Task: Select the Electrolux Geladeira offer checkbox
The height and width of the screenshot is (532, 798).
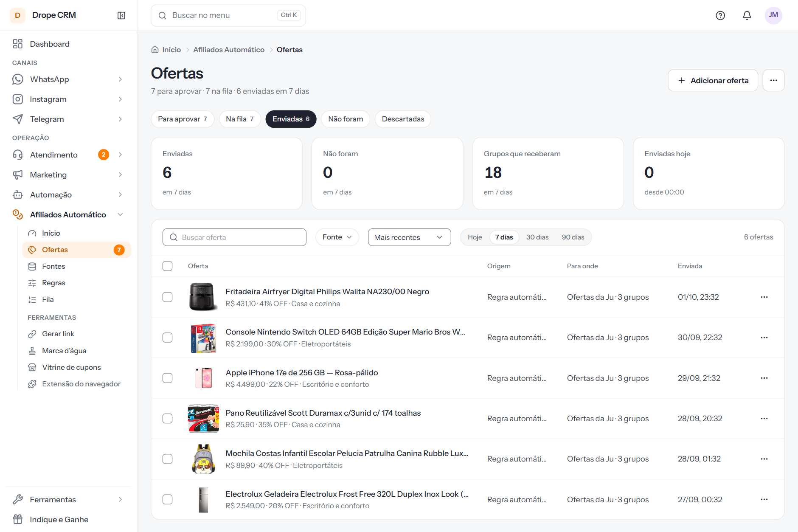Action: point(168,499)
